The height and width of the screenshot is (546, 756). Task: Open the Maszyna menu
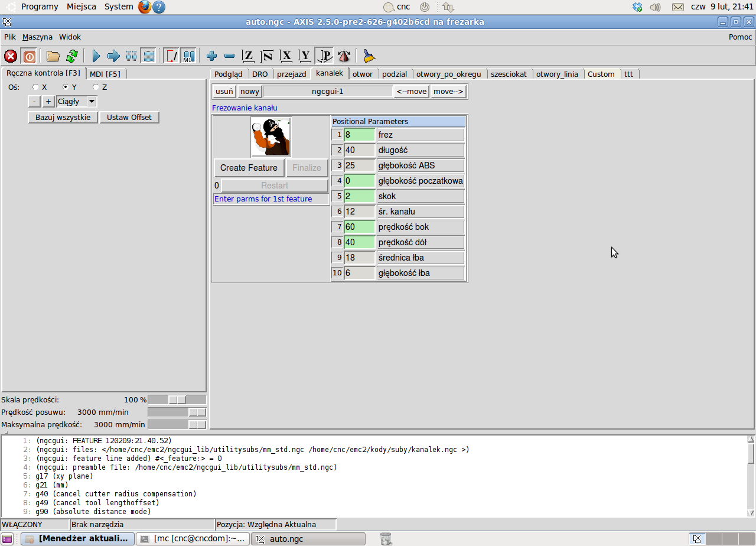(37, 37)
